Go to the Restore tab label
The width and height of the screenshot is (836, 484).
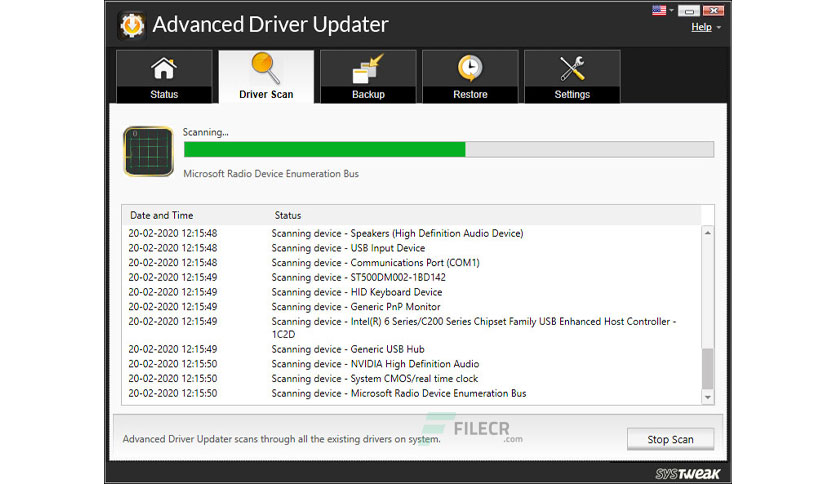[x=470, y=94]
